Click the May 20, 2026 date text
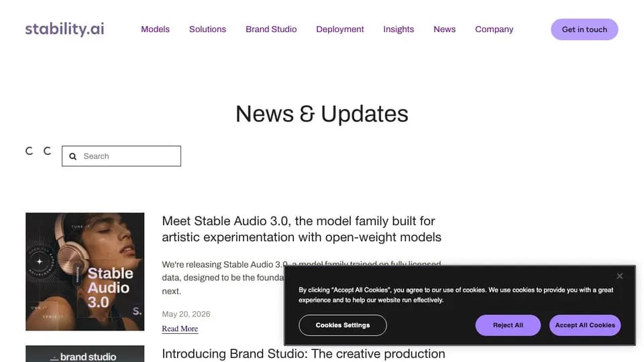This screenshot has width=644, height=362. tap(186, 314)
